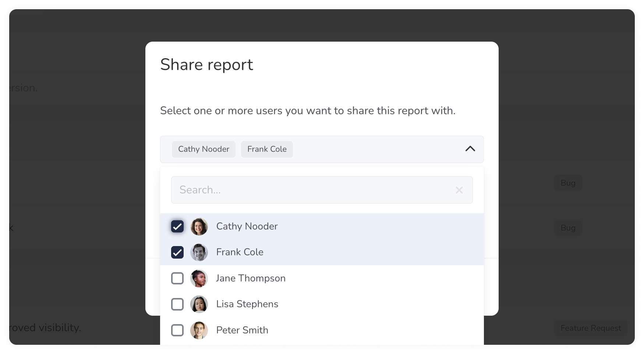Enable sharing with Lisa Stephens
The image size is (644, 354).
tap(177, 304)
